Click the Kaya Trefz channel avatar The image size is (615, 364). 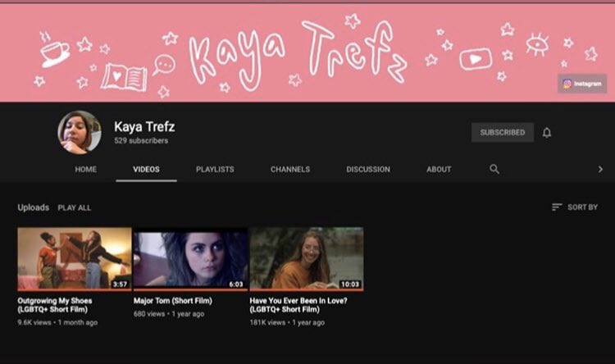80,132
